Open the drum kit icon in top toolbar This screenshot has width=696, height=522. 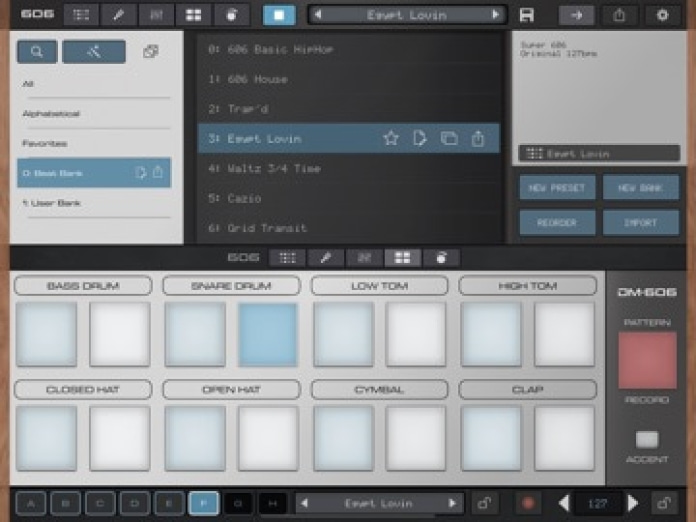[231, 15]
